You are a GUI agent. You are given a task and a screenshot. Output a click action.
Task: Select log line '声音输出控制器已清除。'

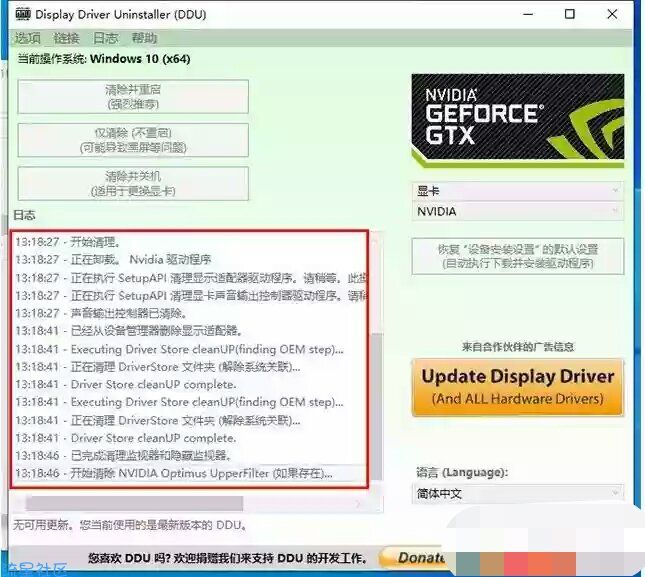tap(101, 313)
